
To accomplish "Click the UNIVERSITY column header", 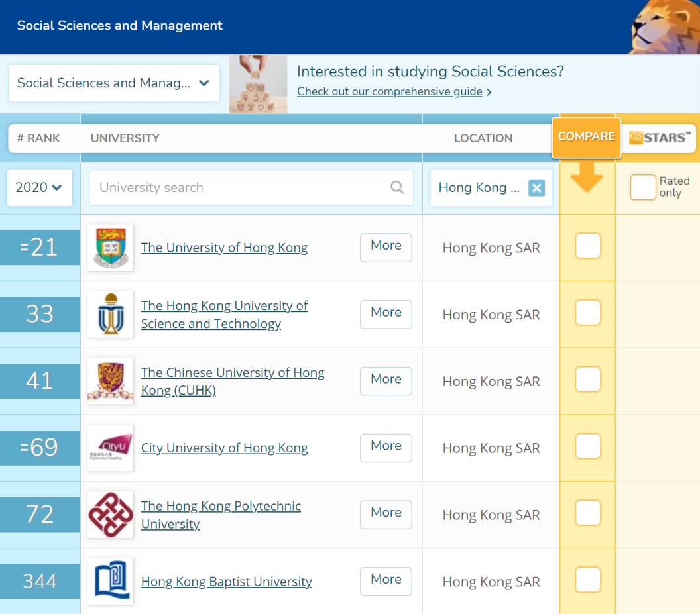I will [x=125, y=138].
